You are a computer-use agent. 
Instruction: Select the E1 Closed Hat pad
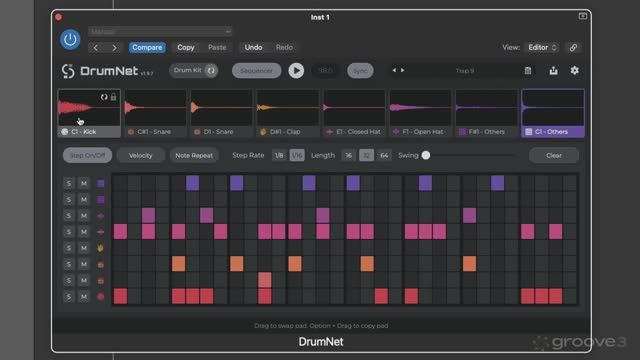[354, 113]
